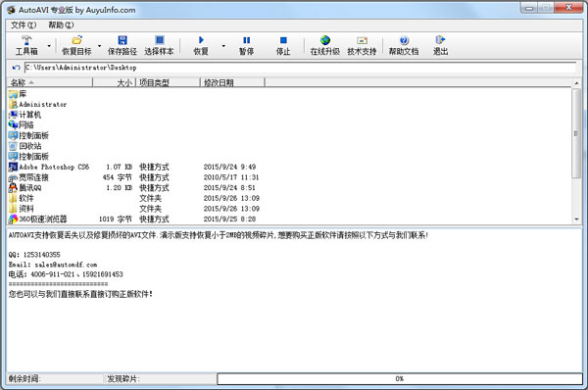Click the 454 字节 size cell

118,177
